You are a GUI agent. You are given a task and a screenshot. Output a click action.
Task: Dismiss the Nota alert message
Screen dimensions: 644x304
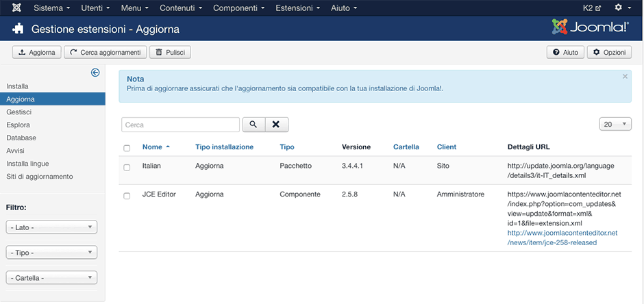point(625,77)
